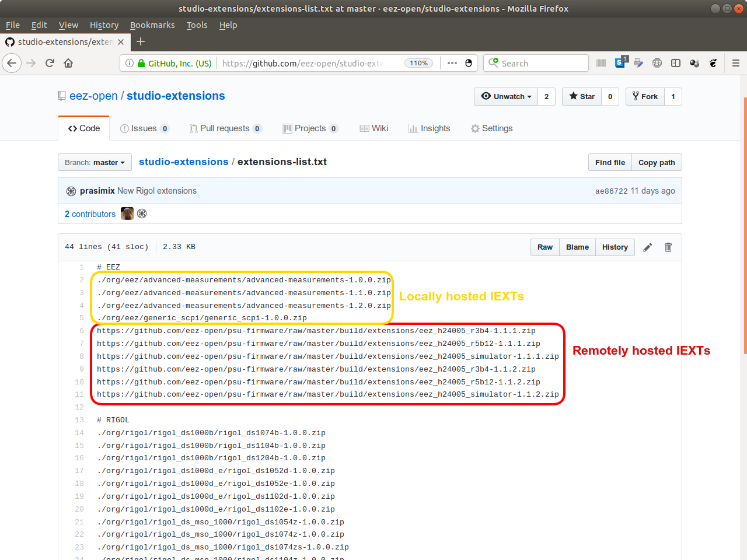Switch to the Code tab
The image size is (747, 560).
84,128
